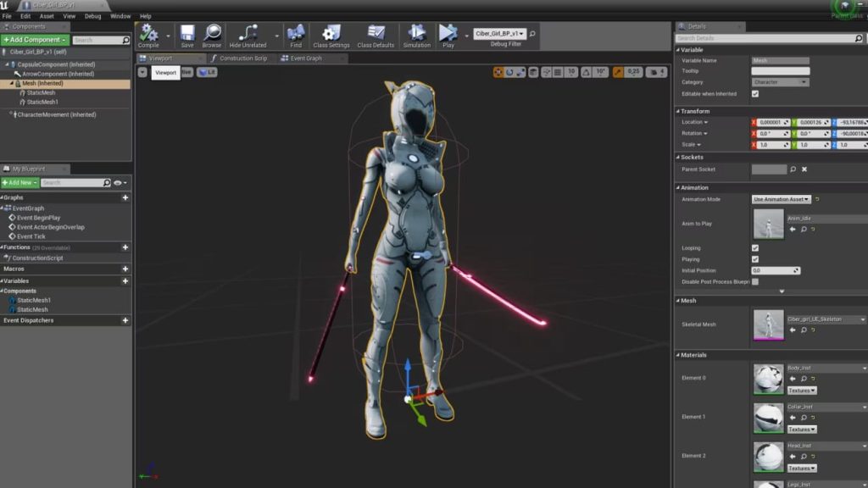The width and height of the screenshot is (868, 488).
Task: Switch to the Event Graph tab
Action: click(305, 58)
